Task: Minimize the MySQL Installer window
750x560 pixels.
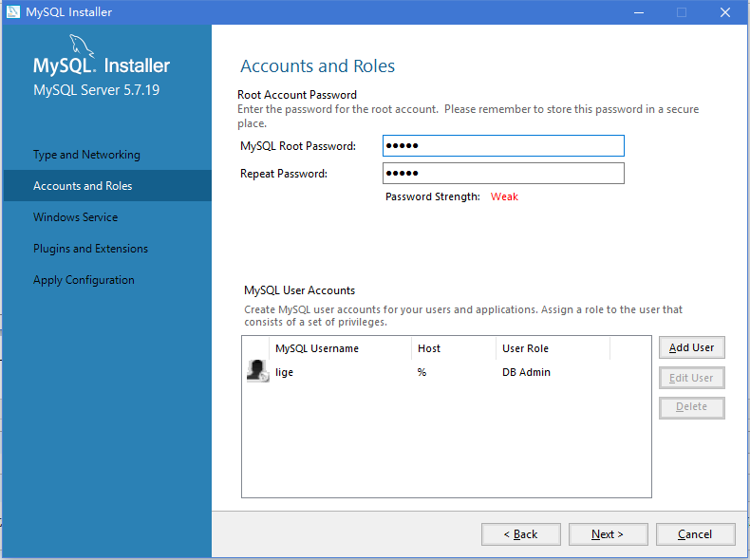Action: pos(639,12)
